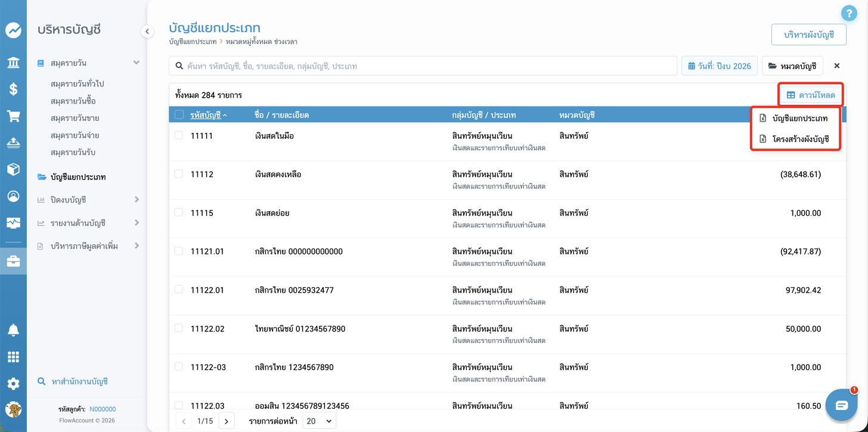Click the บริหารผังบัญชี button

click(808, 35)
